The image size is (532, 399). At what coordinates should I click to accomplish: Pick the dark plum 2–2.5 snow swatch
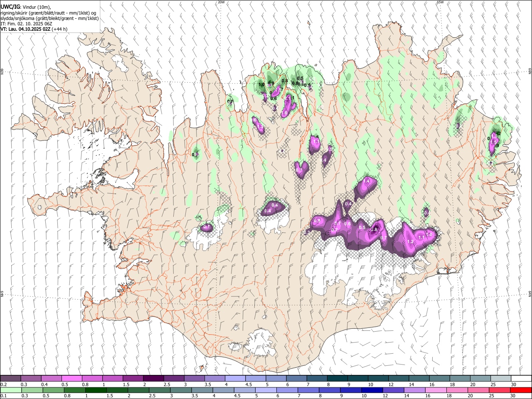[153, 379]
